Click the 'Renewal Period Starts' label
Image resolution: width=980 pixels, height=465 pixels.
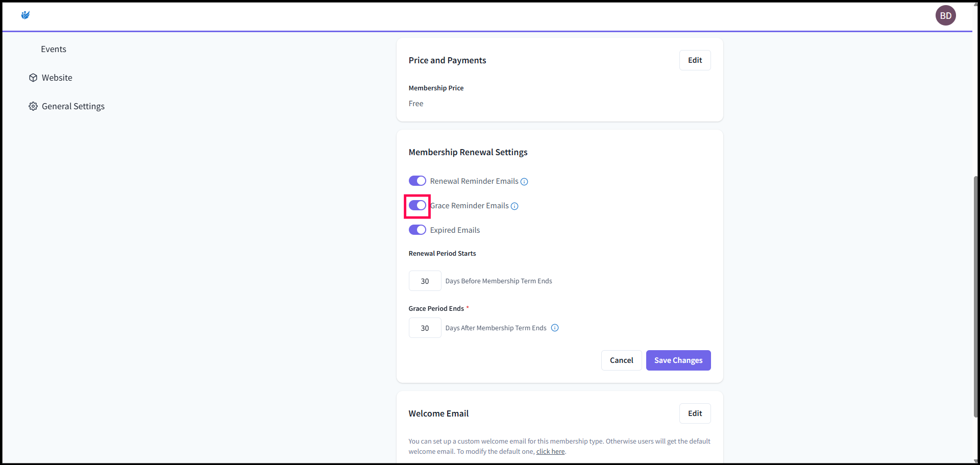[442, 253]
